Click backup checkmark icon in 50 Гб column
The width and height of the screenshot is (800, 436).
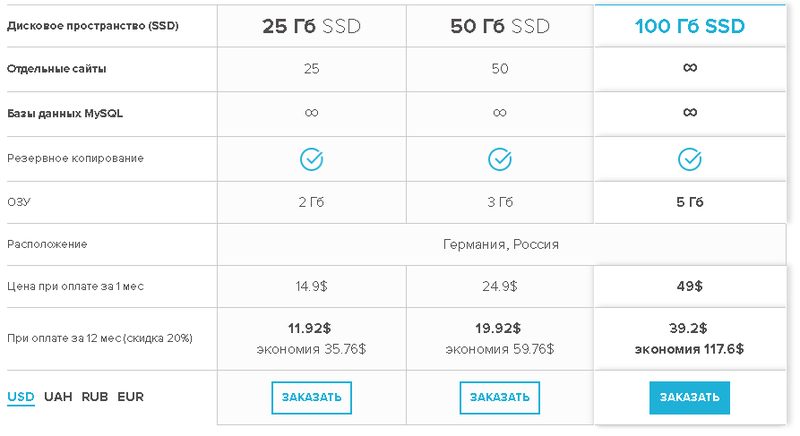pos(500,159)
